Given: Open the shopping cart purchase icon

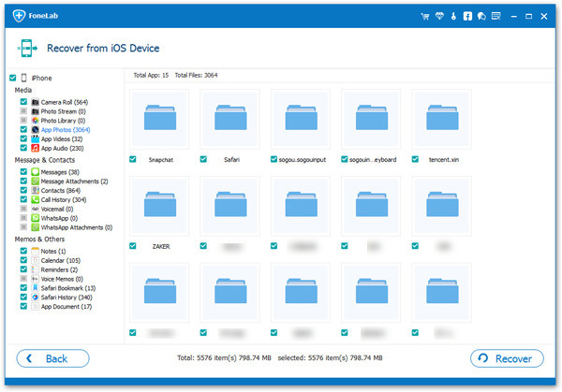Looking at the screenshot, I should click(x=425, y=16).
